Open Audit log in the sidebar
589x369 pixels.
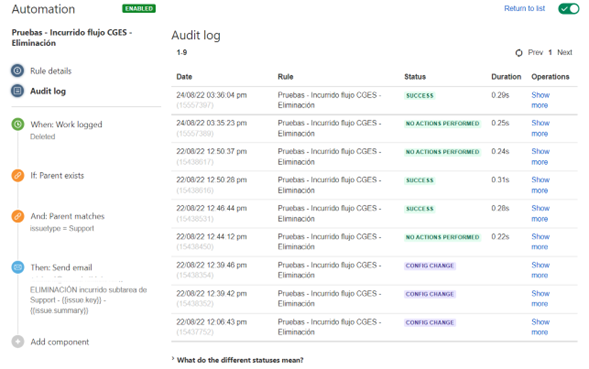pyautogui.click(x=48, y=91)
